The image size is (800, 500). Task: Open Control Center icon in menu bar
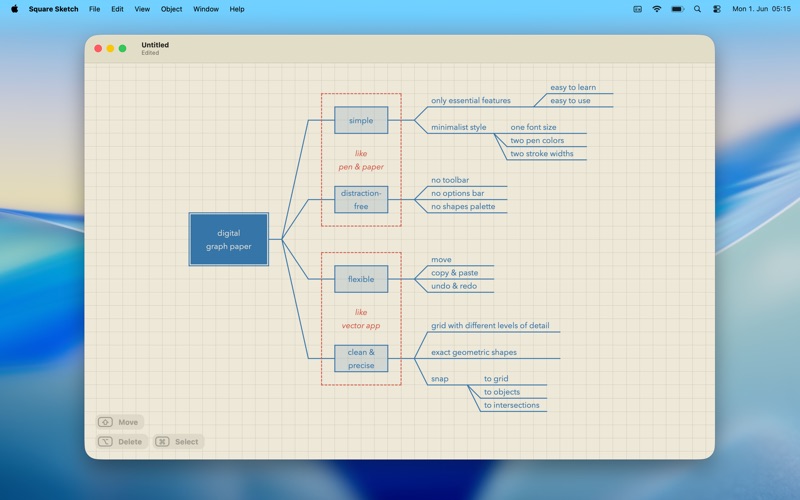point(717,9)
